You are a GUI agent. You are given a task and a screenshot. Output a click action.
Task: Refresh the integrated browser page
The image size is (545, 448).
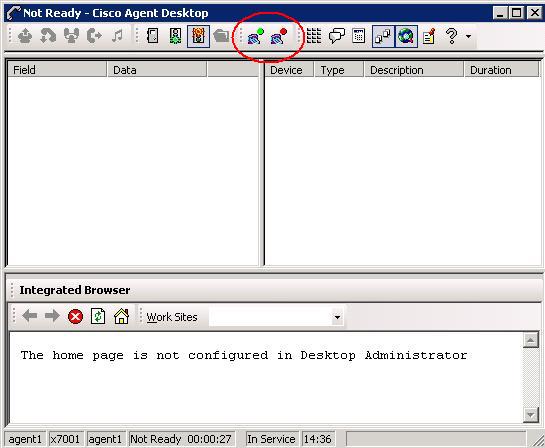tap(98, 316)
